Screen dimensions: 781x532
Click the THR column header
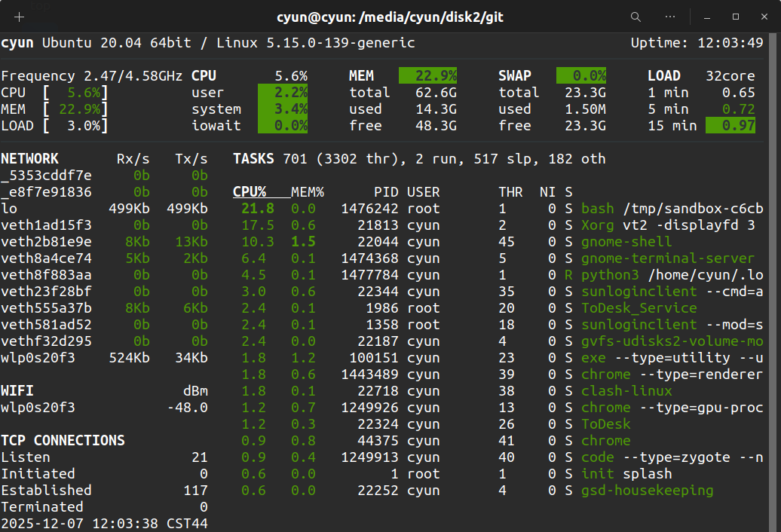(x=510, y=192)
